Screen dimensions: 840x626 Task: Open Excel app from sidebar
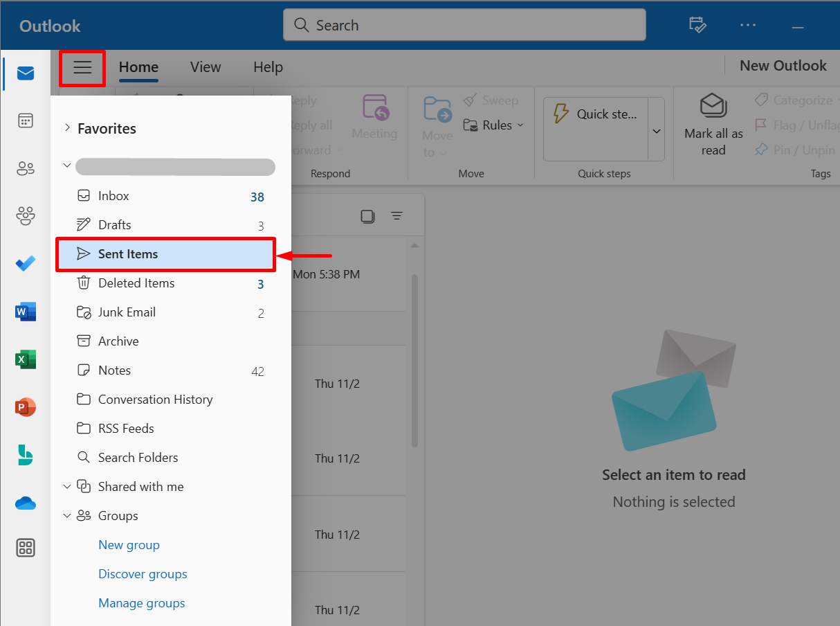click(x=26, y=359)
